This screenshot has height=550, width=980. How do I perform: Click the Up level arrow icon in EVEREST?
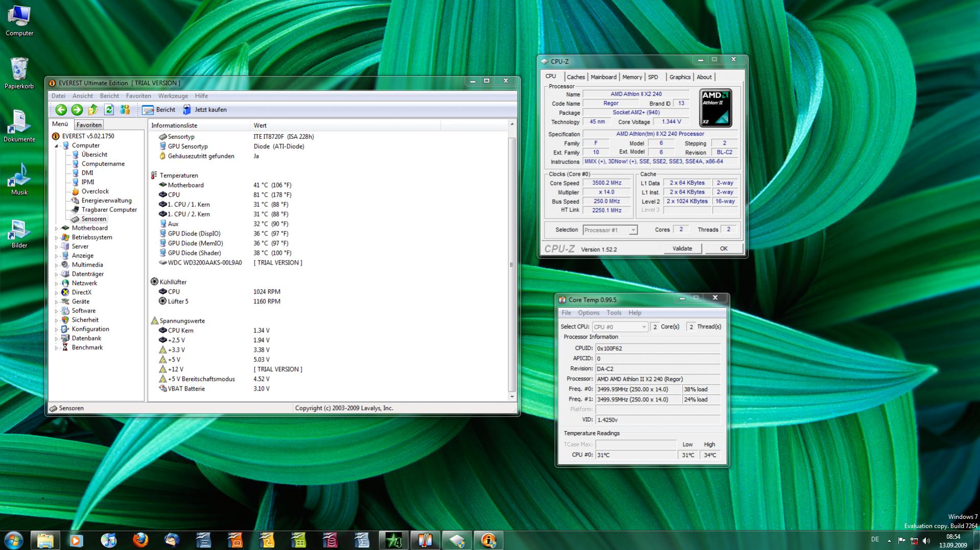click(93, 110)
